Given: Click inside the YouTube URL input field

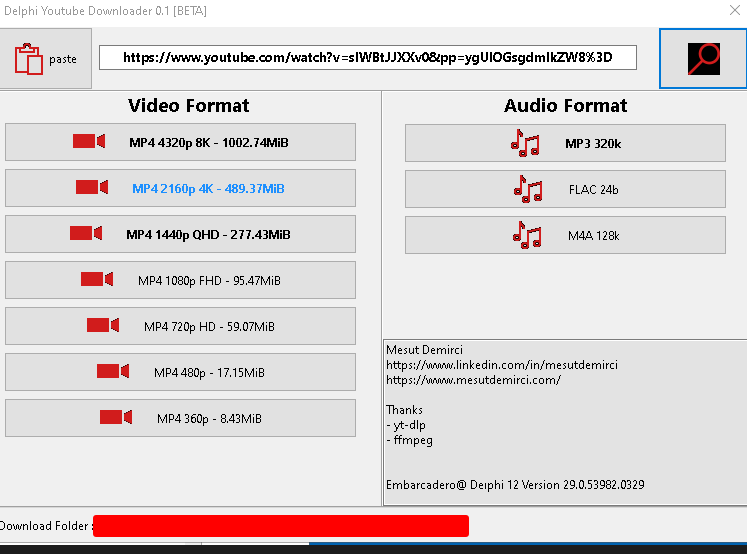Looking at the screenshot, I should point(367,58).
